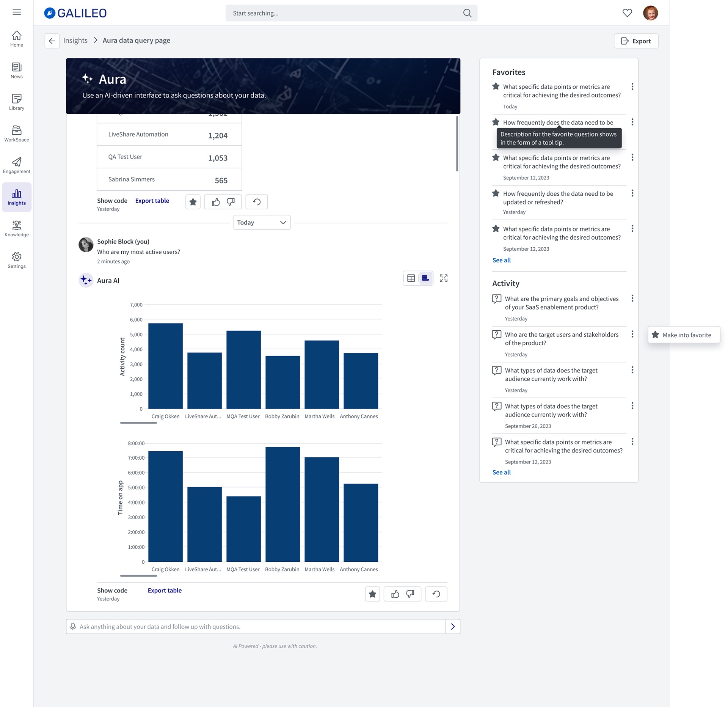Thumbs down the table answer

[x=231, y=202]
